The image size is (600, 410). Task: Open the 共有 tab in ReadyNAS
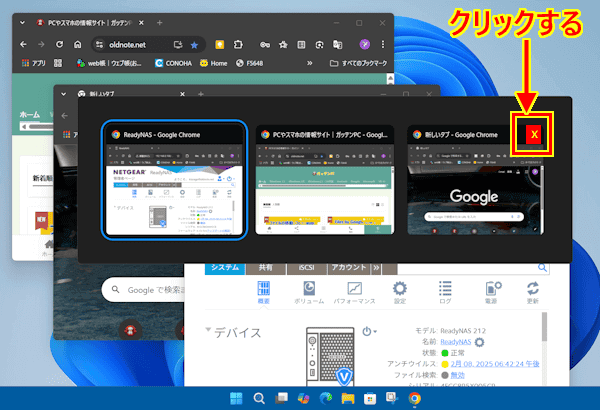266,268
